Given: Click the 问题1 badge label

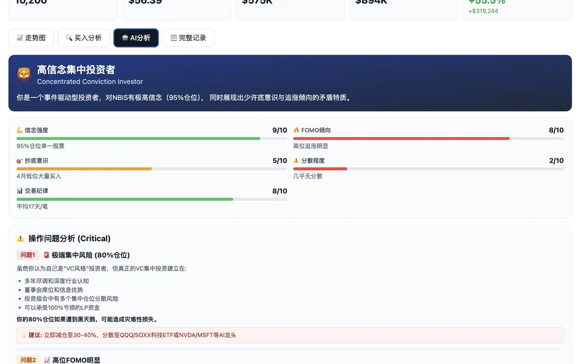Looking at the screenshot, I should point(27,255).
